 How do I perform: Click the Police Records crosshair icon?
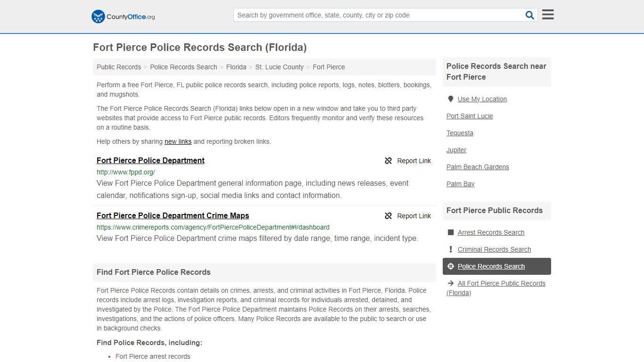coord(450,266)
